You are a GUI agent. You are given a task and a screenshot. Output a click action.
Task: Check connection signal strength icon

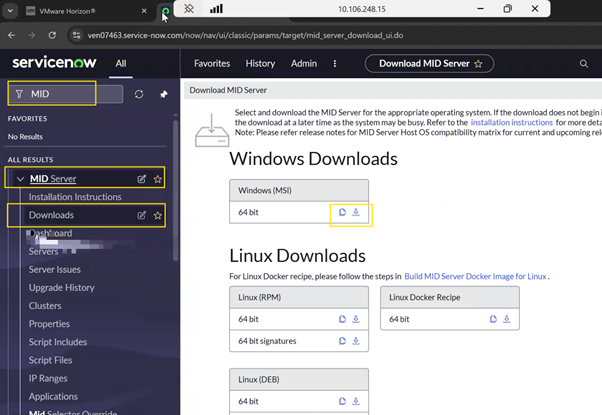pos(216,8)
